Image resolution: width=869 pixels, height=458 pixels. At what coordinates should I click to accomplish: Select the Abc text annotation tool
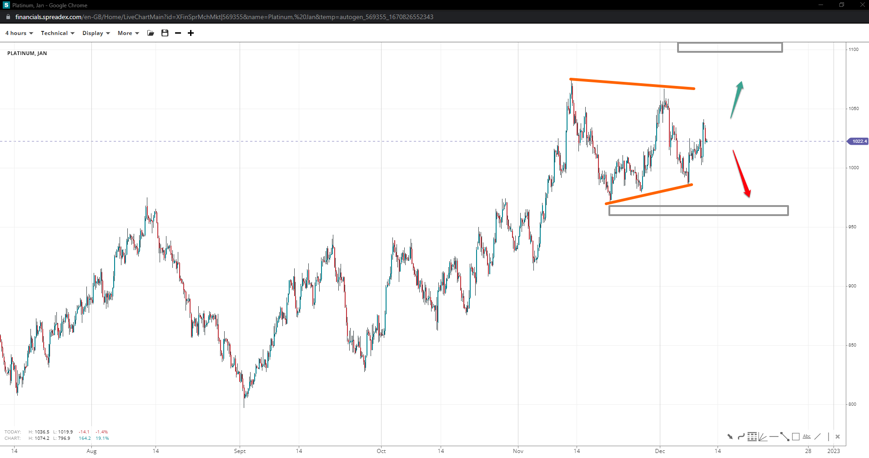click(x=807, y=437)
